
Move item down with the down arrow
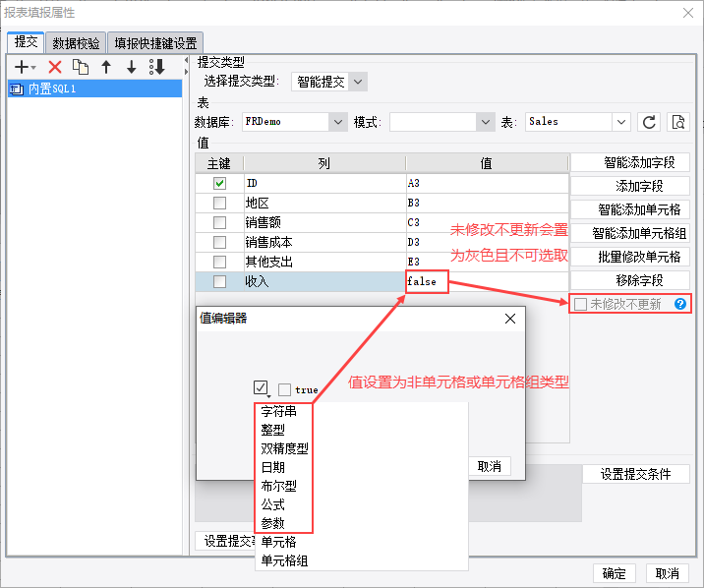tap(131, 67)
